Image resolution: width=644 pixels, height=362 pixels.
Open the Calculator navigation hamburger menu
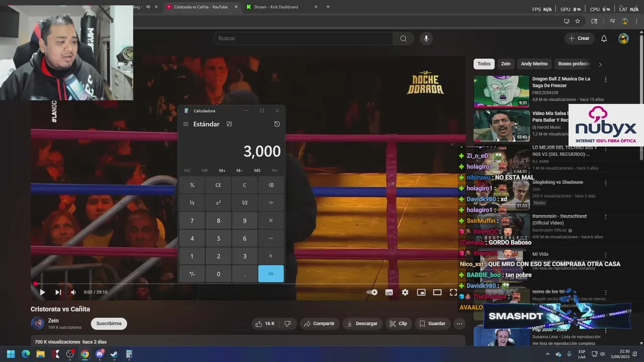click(186, 124)
